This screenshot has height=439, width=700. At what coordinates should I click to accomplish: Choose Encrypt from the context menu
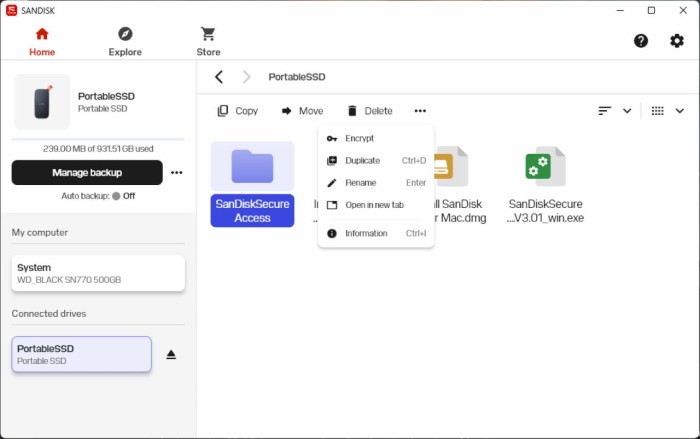376,138
